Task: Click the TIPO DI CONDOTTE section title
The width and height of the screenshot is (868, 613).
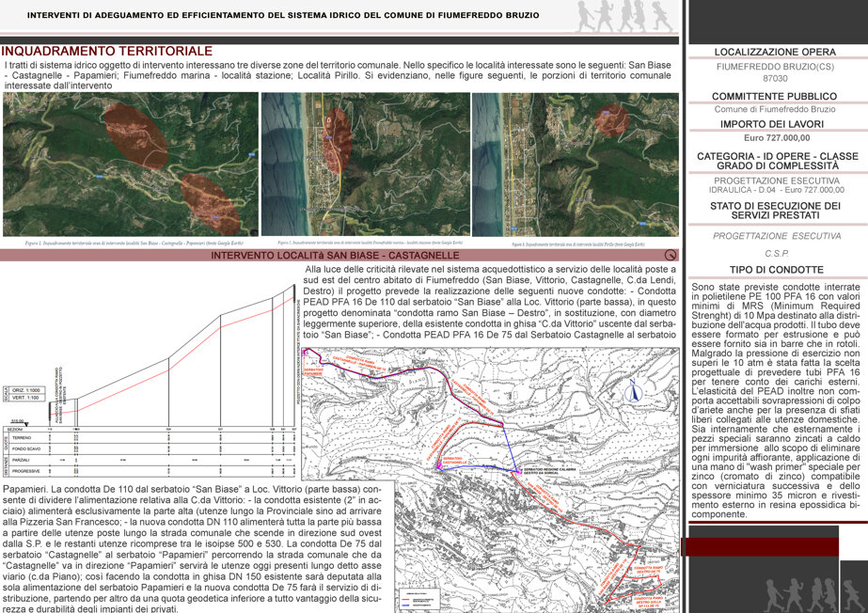Action: click(776, 270)
